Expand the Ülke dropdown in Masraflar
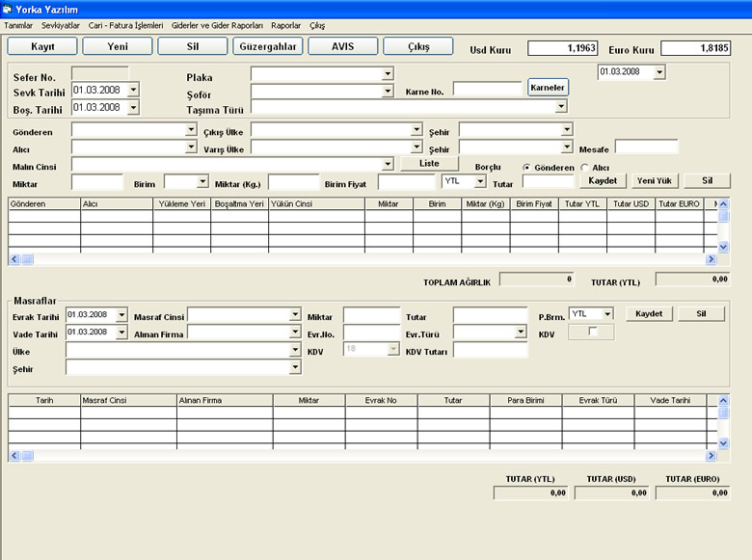Viewport: 752px width, 560px height. click(295, 350)
